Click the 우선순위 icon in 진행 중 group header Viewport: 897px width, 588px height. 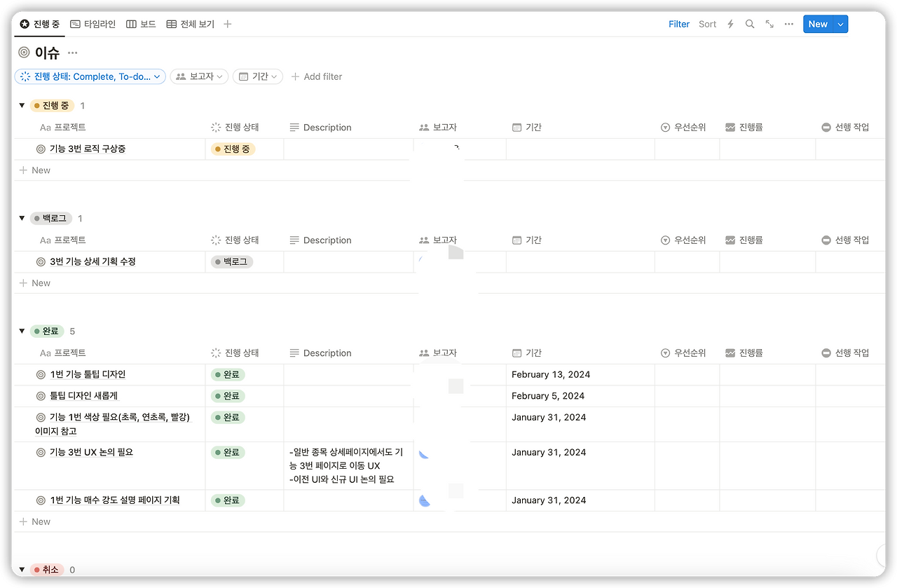tap(665, 128)
